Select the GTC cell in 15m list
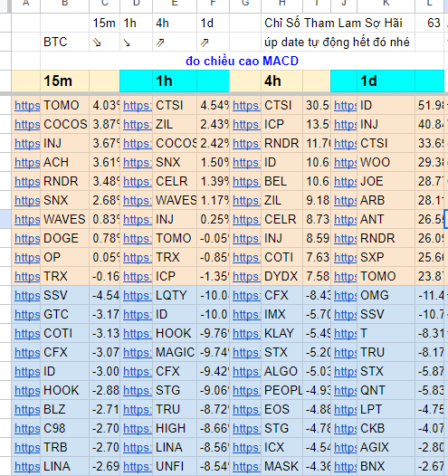Viewport: 448px width, 476px height. (x=64, y=315)
